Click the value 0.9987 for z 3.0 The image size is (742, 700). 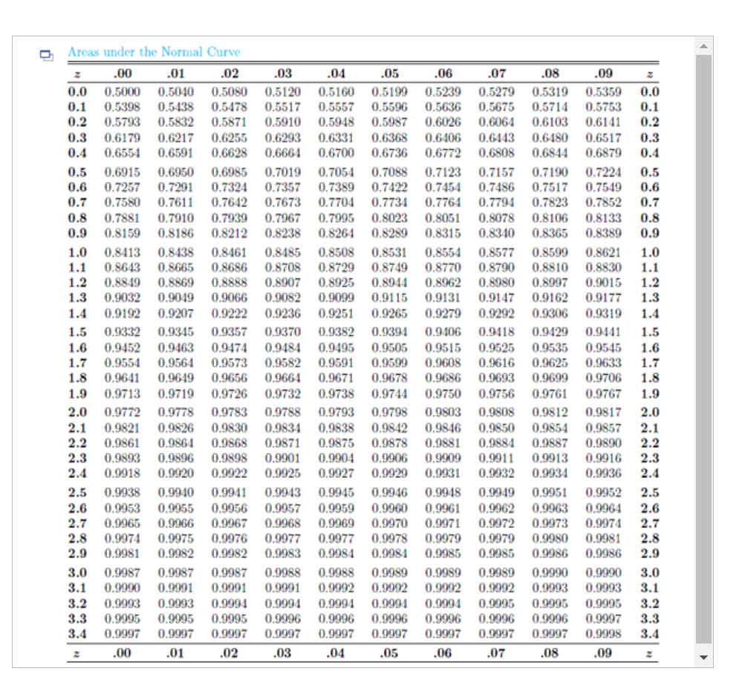click(x=121, y=572)
